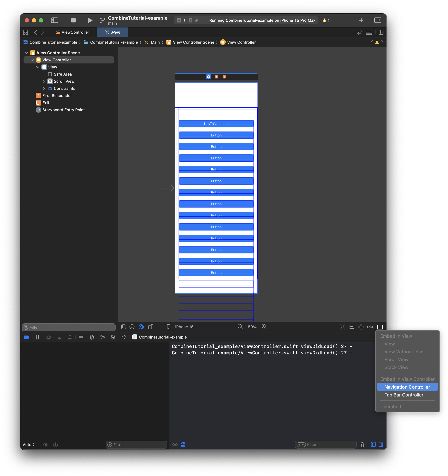This screenshot has width=448, height=476.
Task: Stop the running app with stop button
Action: [73, 20]
